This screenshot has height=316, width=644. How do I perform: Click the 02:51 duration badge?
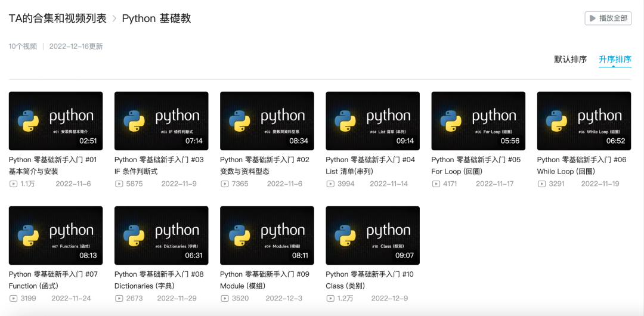point(88,141)
